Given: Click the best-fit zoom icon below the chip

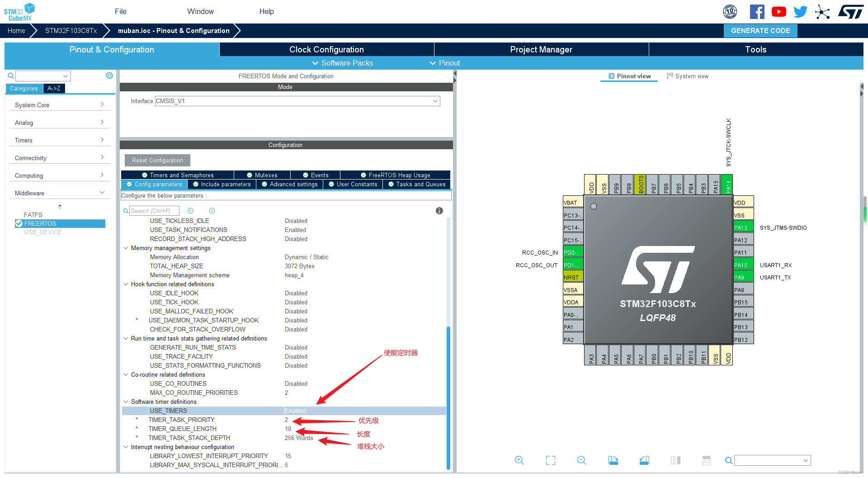Looking at the screenshot, I should tap(550, 460).
